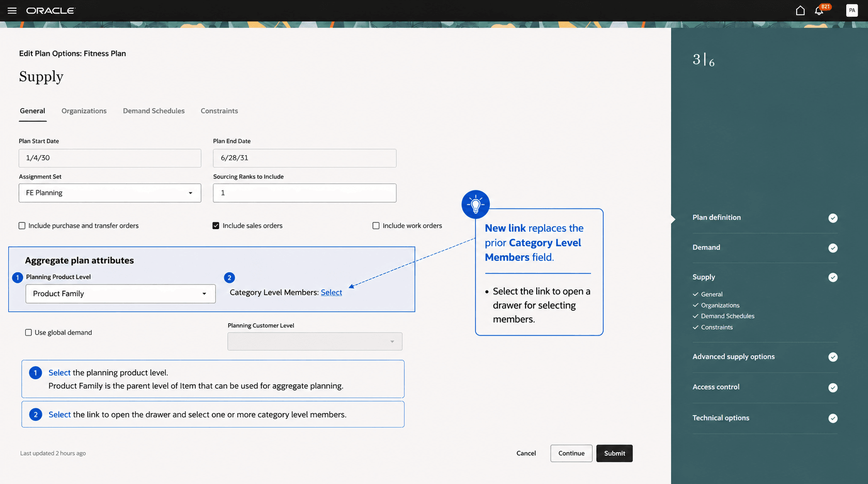Switch to the General tab
The width and height of the screenshot is (868, 484).
coord(33,111)
